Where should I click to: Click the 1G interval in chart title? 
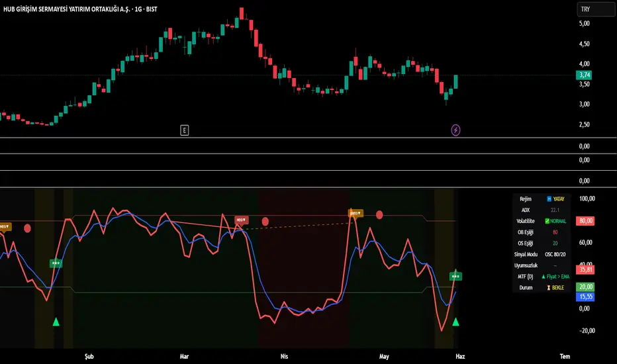pyautogui.click(x=138, y=9)
